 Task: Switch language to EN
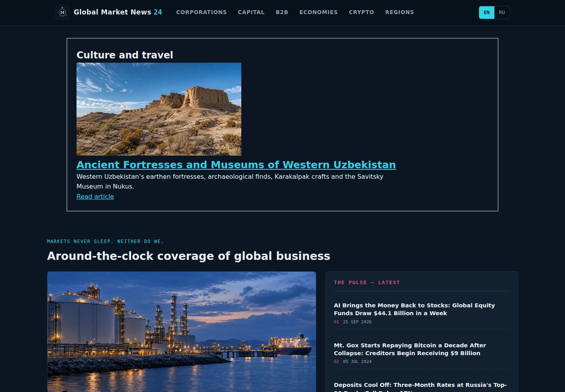[487, 13]
